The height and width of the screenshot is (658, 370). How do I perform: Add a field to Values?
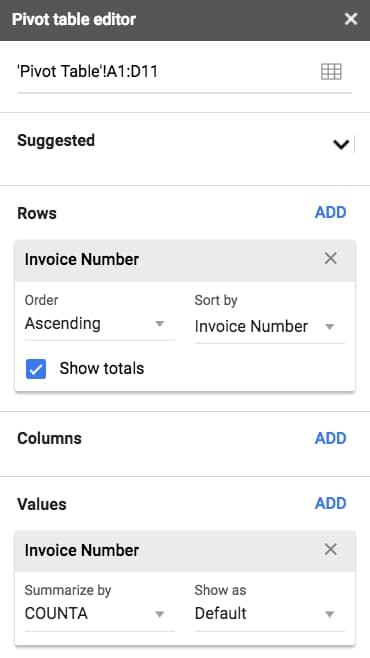pyautogui.click(x=331, y=503)
